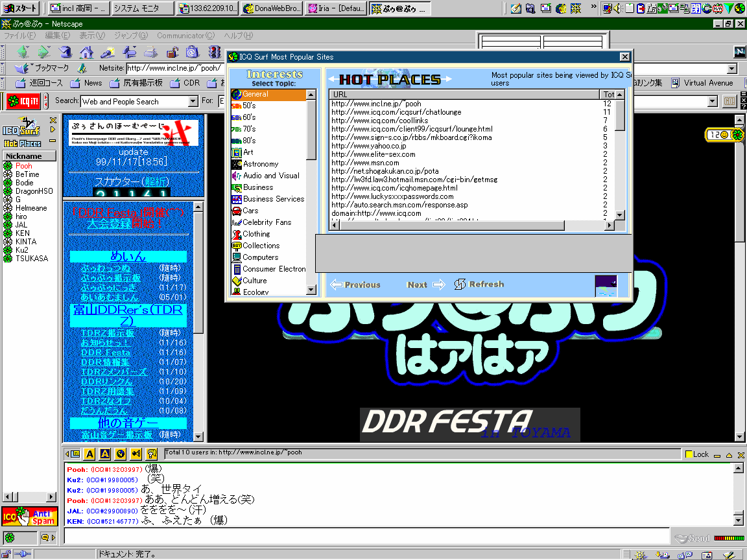Expand the ICQ Surf panel yellow arrow

point(53,130)
